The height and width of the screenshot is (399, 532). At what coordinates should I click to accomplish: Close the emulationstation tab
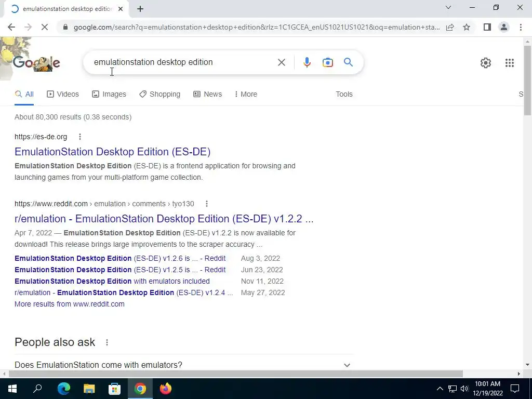121,9
